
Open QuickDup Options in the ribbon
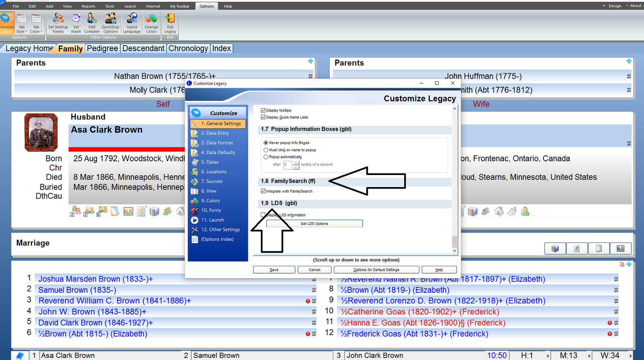[x=110, y=23]
